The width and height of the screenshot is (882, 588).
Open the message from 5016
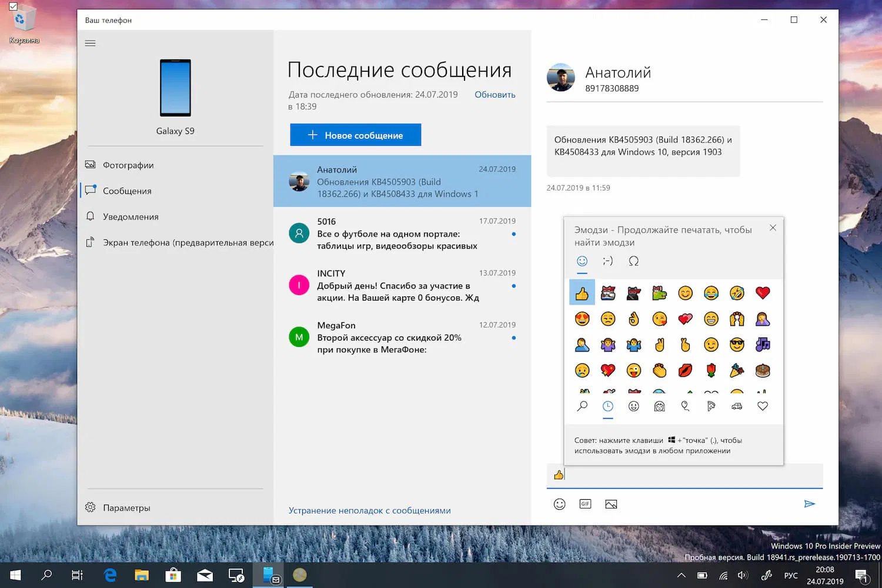(402, 233)
